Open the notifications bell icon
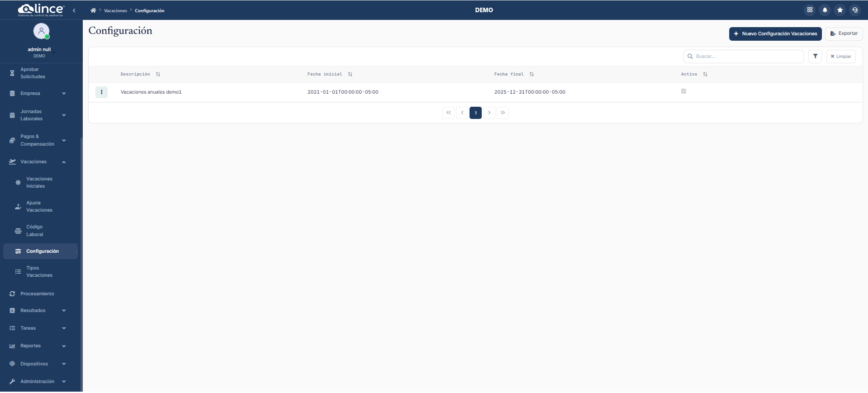Screen dimensions: 868x393 (x=825, y=10)
